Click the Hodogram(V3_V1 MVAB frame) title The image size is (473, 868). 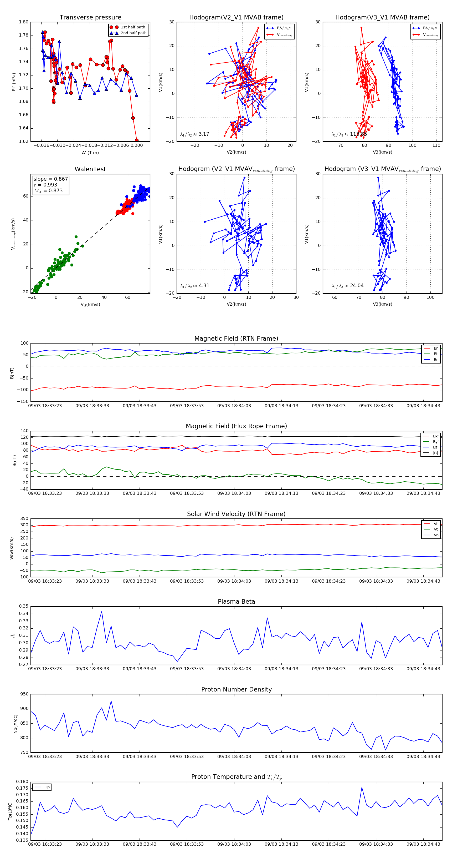point(382,18)
